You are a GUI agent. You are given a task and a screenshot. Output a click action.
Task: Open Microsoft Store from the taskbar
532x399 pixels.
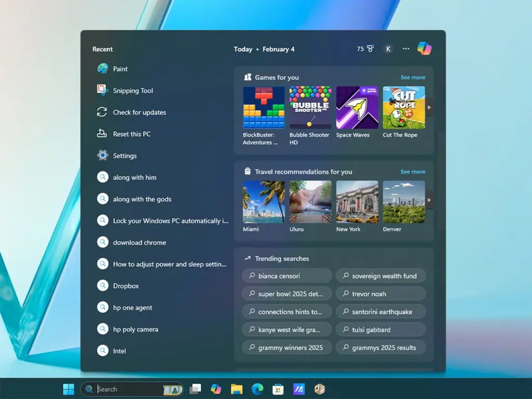pos(278,389)
